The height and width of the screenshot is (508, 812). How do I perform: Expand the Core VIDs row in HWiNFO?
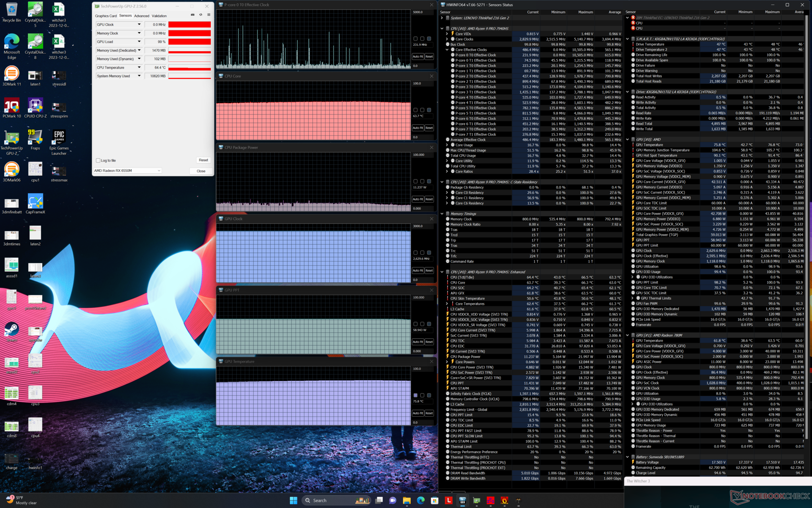(447, 34)
